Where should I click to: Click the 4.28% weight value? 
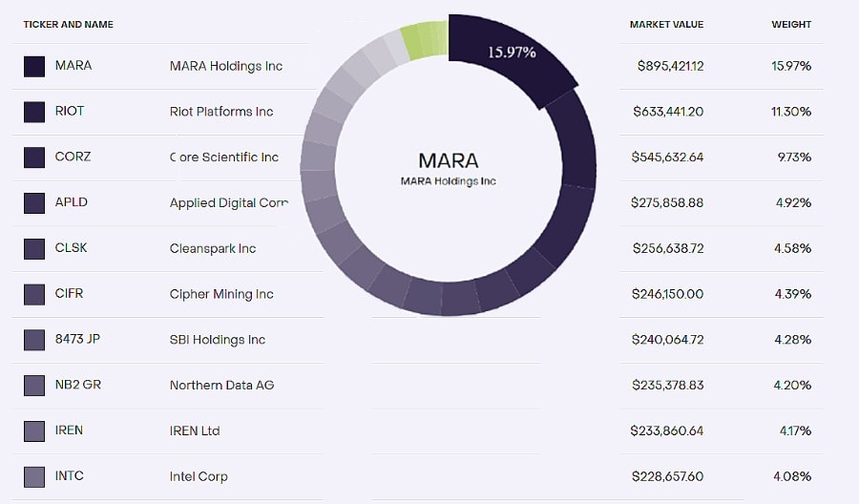[x=793, y=340]
